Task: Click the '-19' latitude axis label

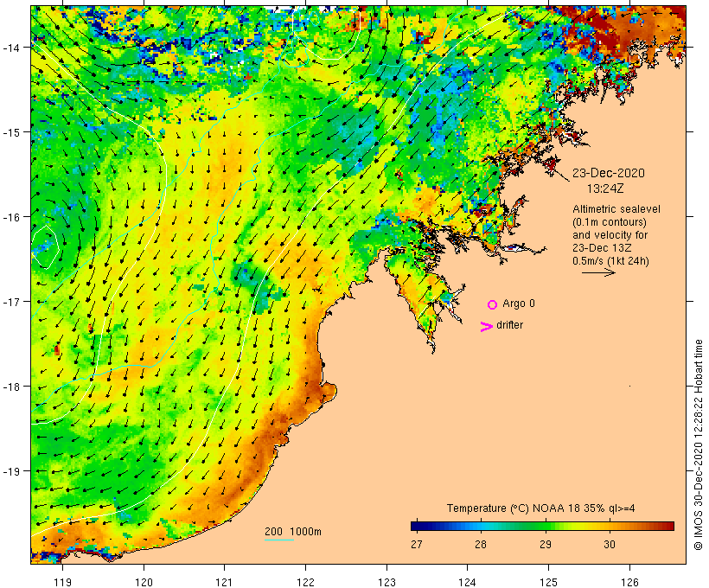Action: point(11,471)
